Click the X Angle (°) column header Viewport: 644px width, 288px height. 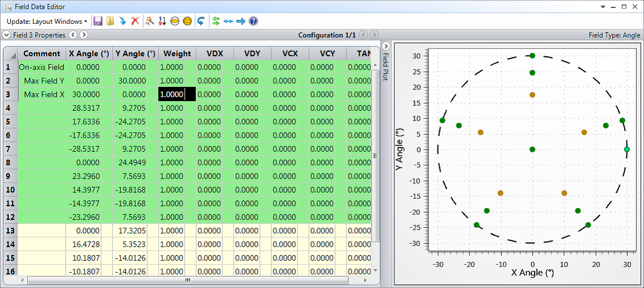(x=89, y=53)
